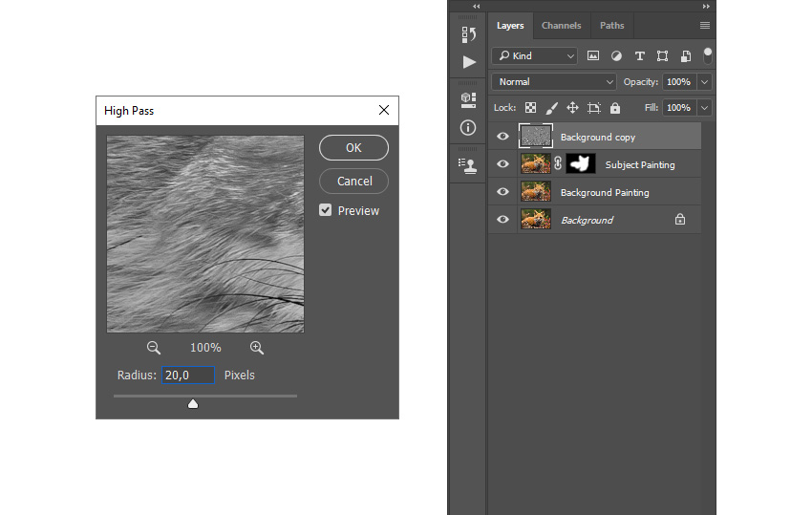Select the "Background copy" layer name
812x515 pixels.
[598, 138]
